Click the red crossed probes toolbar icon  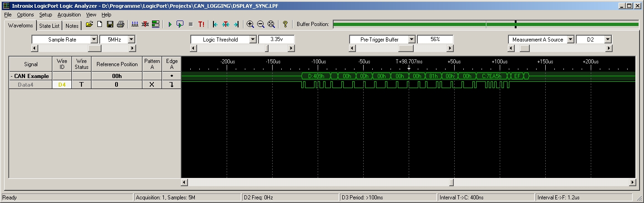[x=145, y=24]
